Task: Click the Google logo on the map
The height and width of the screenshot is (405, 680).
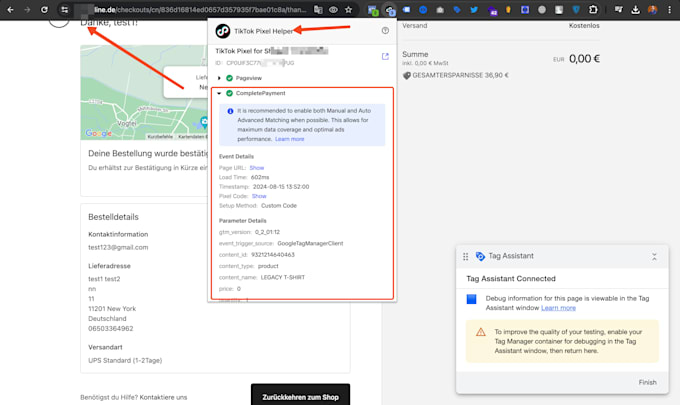Action: 98,133
